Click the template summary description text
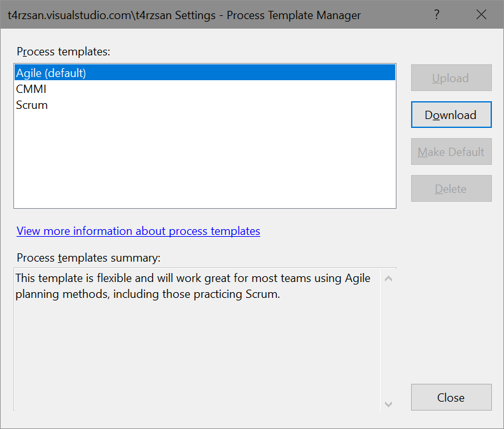 (x=191, y=286)
